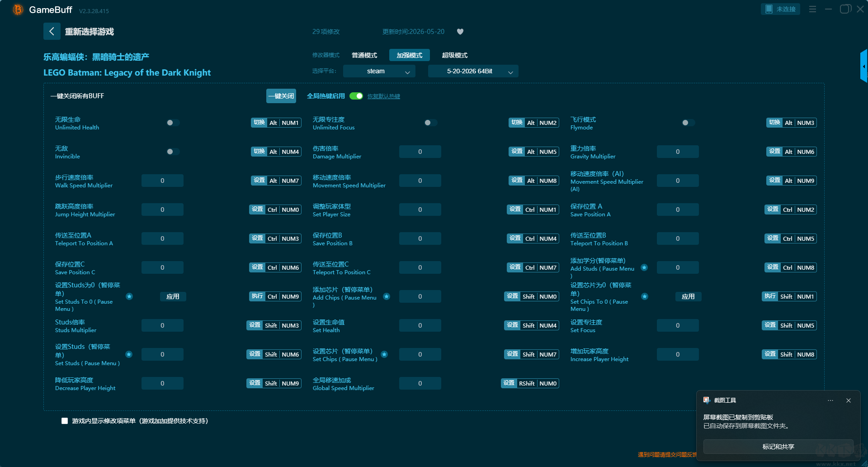
Task: Click the 重新选择游戏 heading text
Action: 89,32
